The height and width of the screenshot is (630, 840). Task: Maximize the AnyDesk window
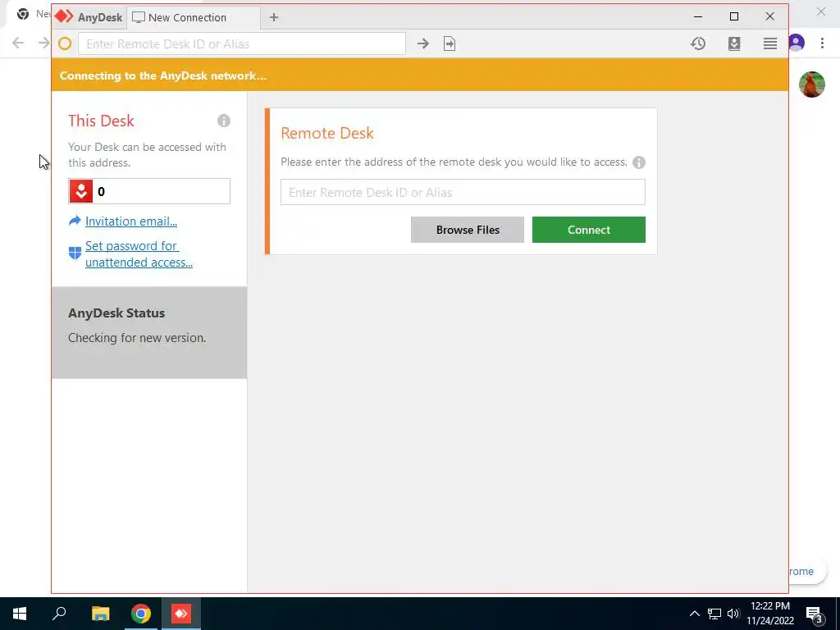click(x=734, y=16)
